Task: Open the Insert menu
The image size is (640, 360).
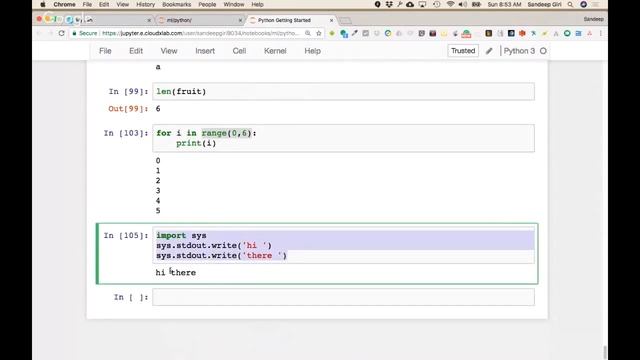Action: (x=205, y=51)
